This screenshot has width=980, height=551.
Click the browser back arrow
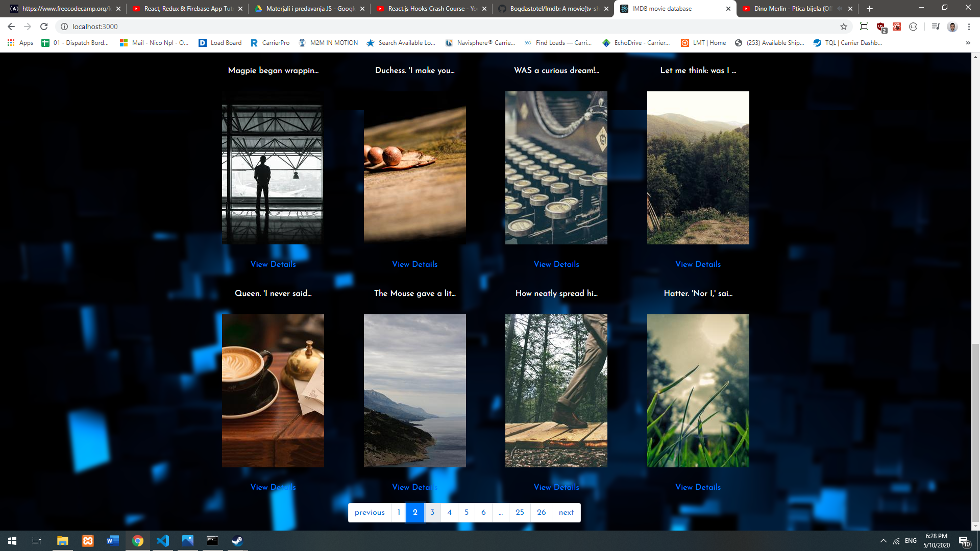click(11, 27)
